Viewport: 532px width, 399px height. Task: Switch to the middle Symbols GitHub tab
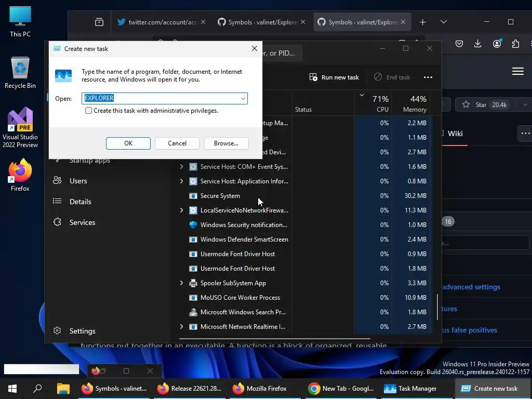click(x=261, y=22)
